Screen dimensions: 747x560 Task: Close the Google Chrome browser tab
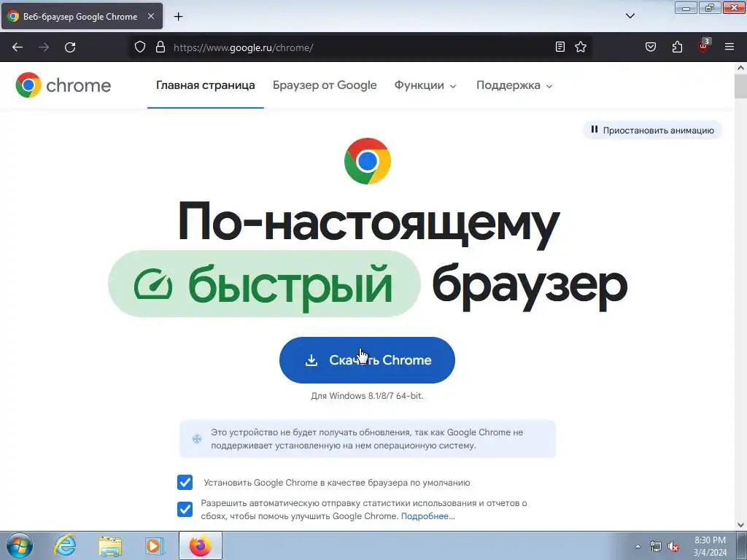(x=151, y=16)
